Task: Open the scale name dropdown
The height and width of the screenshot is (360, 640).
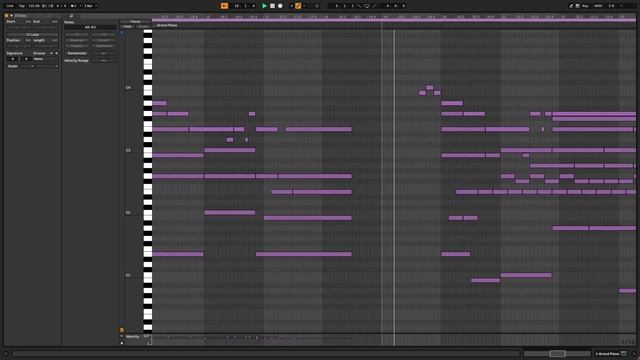Action: 47,66
